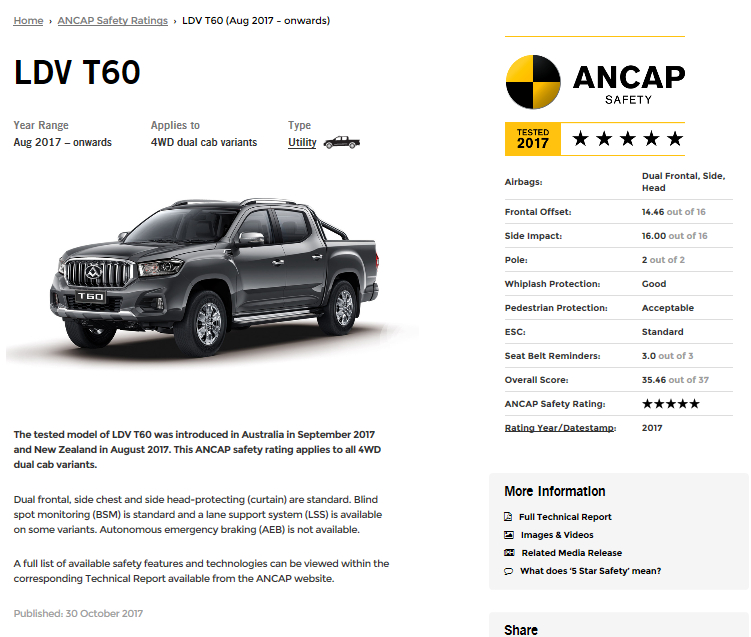The width and height of the screenshot is (751, 637).
Task: Click the five-star rating in the ANCAP banner
Action: 627,139
